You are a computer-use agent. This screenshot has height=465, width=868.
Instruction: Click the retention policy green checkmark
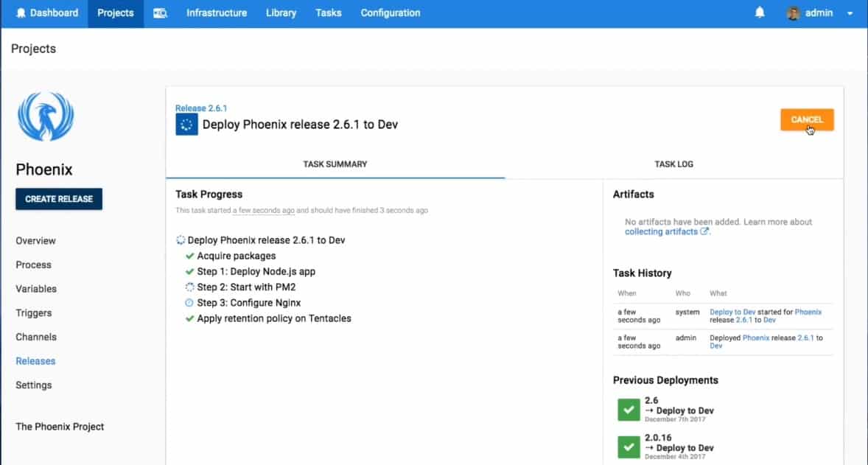[190, 318]
